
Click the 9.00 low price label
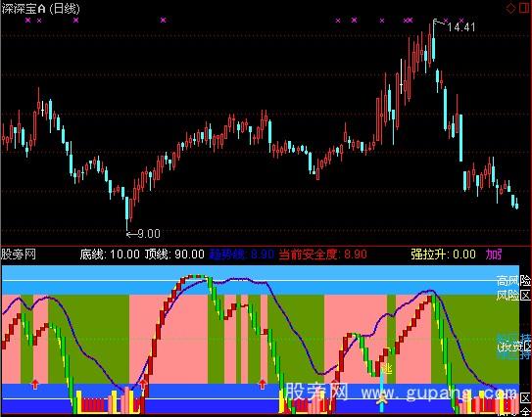pyautogui.click(x=149, y=234)
